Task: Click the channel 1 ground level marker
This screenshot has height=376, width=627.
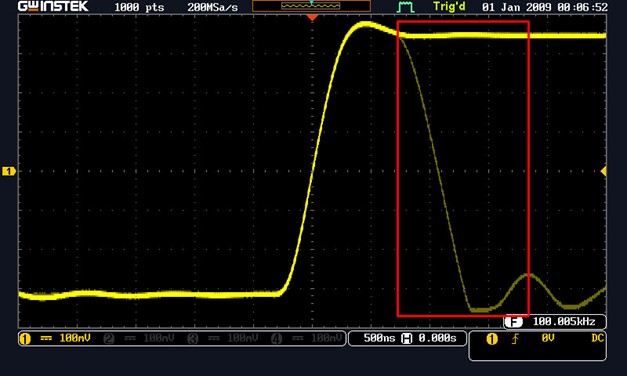Action: coord(9,171)
